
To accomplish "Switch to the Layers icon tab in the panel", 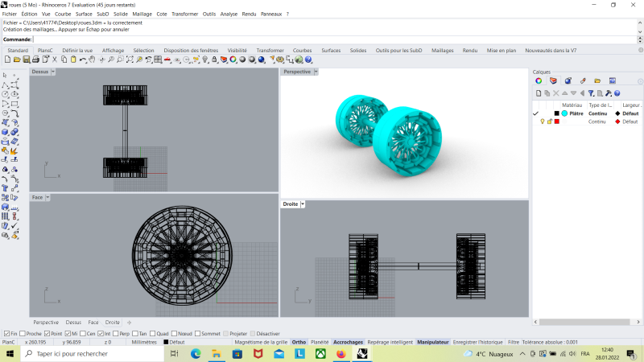I will (x=553, y=81).
